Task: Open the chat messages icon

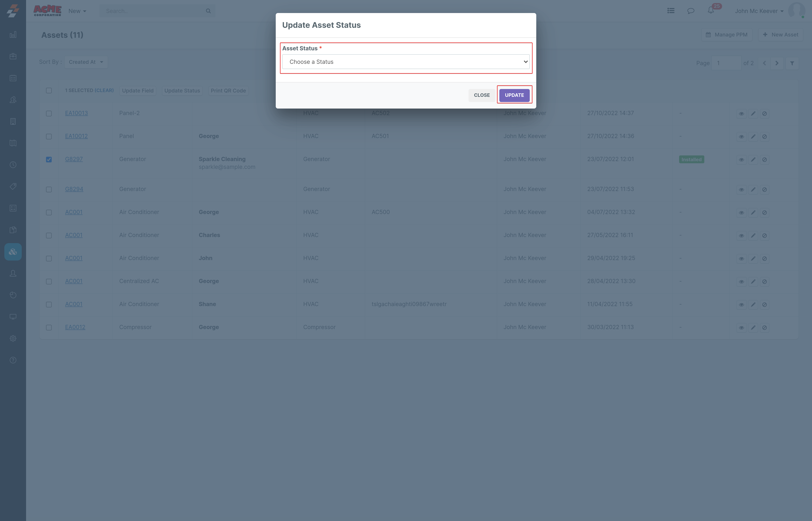Action: click(691, 11)
